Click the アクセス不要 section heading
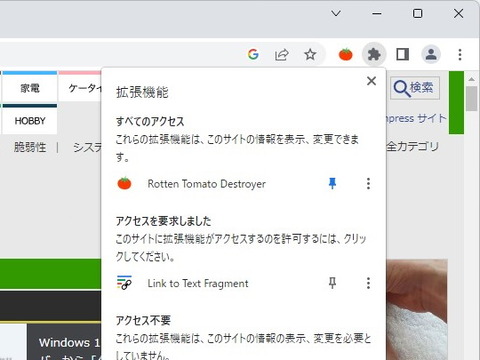This screenshot has height=360, width=480. click(x=143, y=320)
